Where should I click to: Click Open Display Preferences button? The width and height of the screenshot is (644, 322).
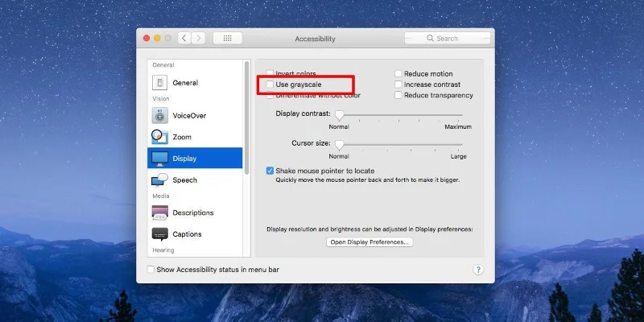tap(369, 242)
